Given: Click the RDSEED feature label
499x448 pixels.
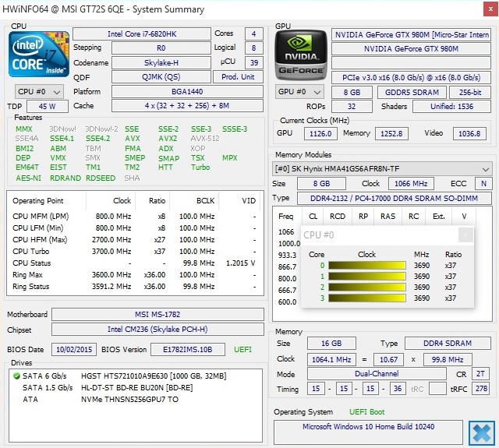Looking at the screenshot, I should coord(101,178).
